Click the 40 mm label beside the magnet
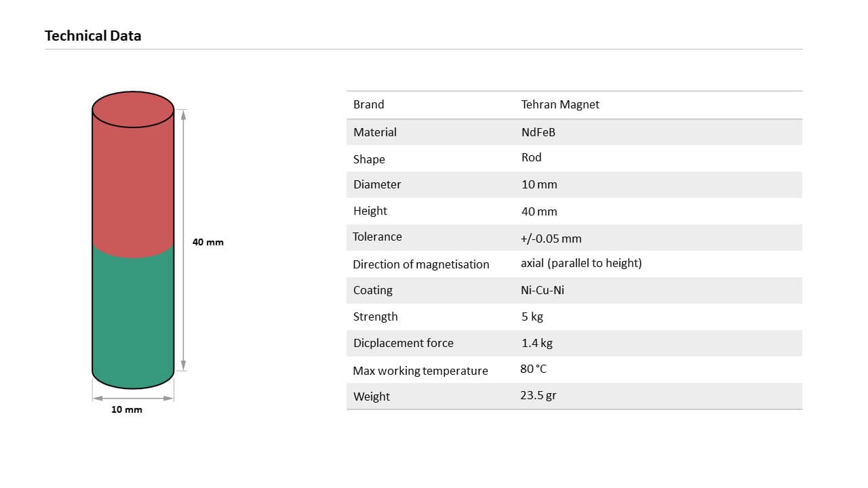The height and width of the screenshot is (488, 868). (208, 242)
